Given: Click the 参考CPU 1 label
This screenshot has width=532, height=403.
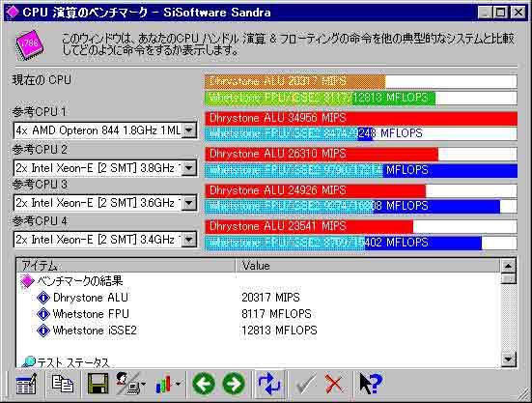Looking at the screenshot, I should (x=40, y=112).
